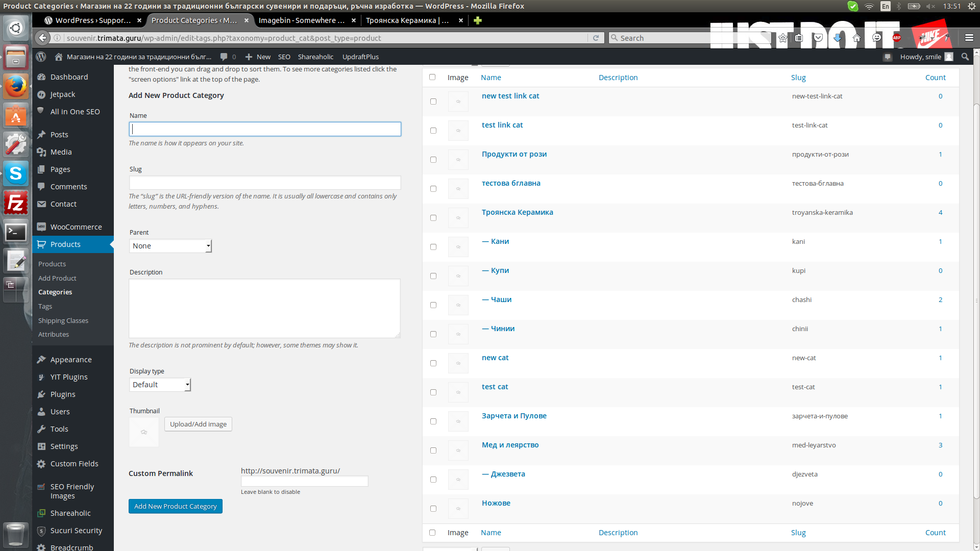Open the Comments bubble icon in sidebar
Image resolution: width=980 pixels, height=551 pixels.
click(41, 187)
